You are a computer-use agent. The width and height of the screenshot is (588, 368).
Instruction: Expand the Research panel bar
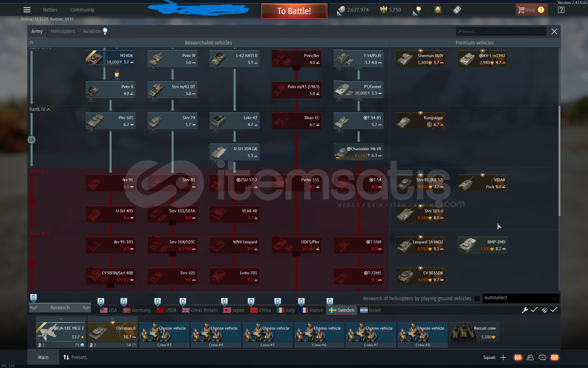point(60,308)
